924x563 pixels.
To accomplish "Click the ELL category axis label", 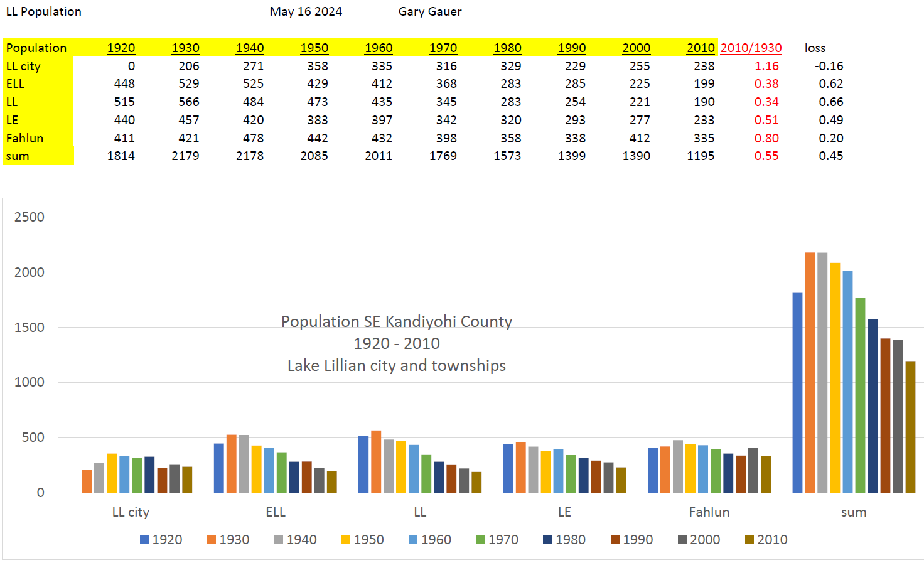I will pos(276,512).
